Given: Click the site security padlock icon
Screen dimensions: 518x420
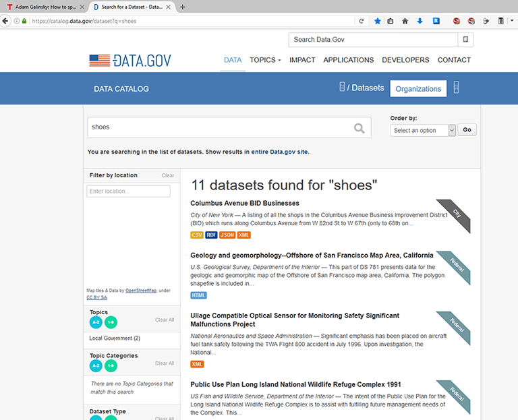Looking at the screenshot, I should [24, 21].
